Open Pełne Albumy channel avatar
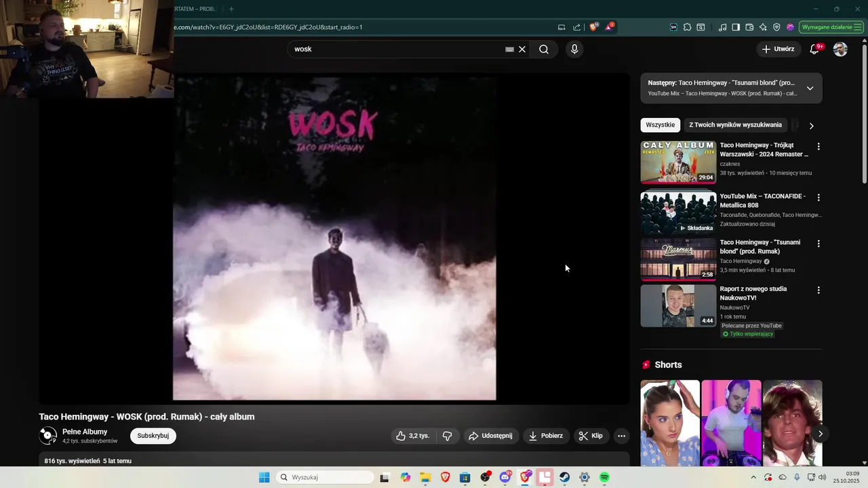 (x=47, y=436)
